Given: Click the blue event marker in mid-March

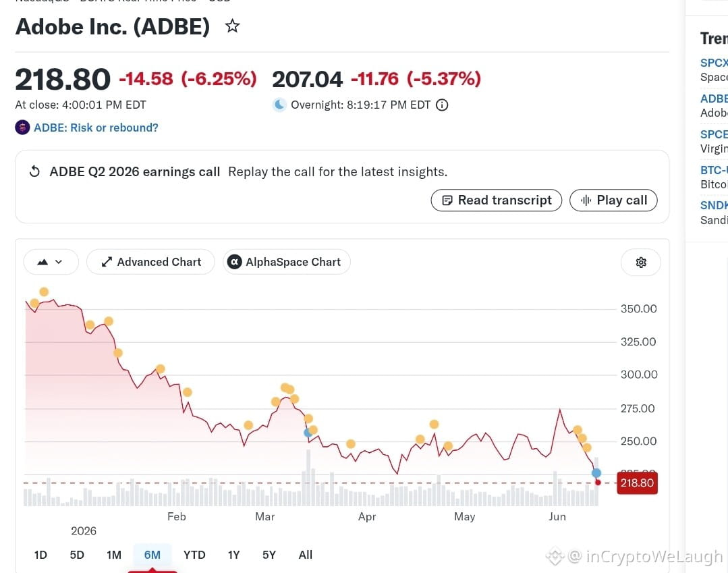Looking at the screenshot, I should coord(308,433).
